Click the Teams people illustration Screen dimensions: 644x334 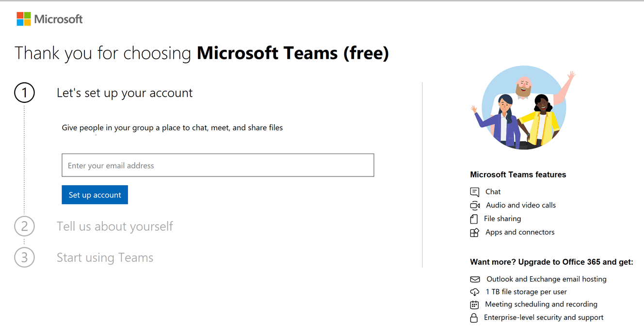[x=523, y=108]
